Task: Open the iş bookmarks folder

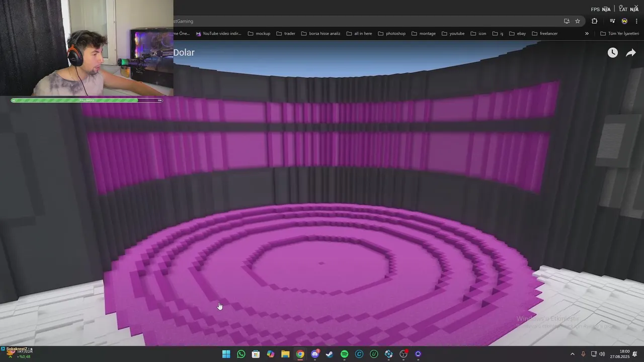Action: click(x=498, y=34)
